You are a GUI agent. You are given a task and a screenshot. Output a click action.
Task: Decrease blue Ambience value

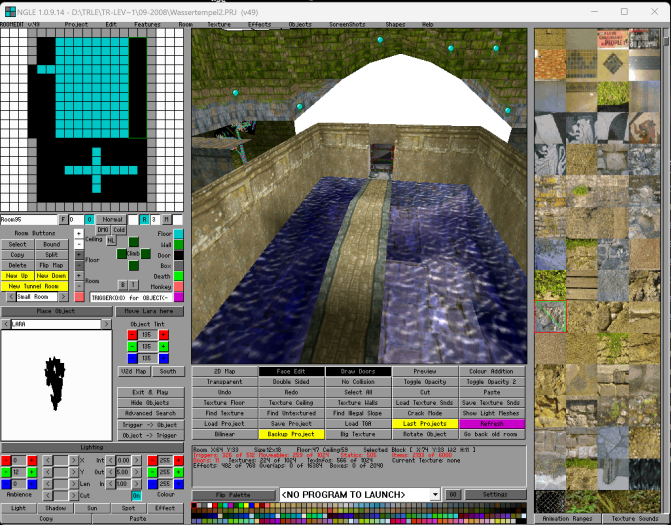point(6,484)
